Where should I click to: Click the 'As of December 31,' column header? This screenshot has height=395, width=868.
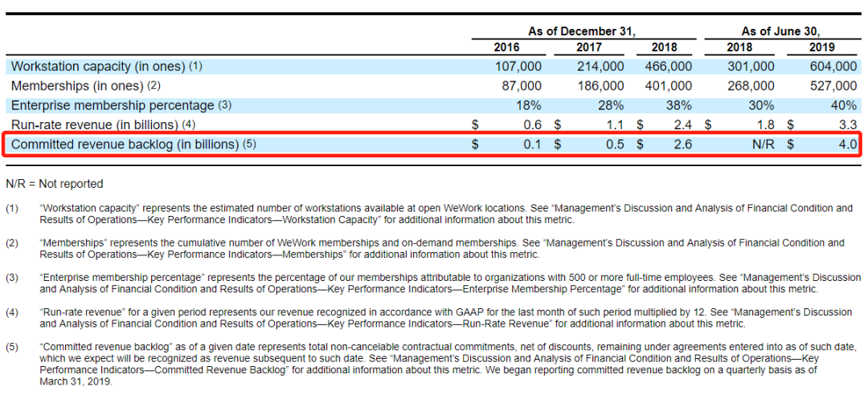click(x=581, y=31)
